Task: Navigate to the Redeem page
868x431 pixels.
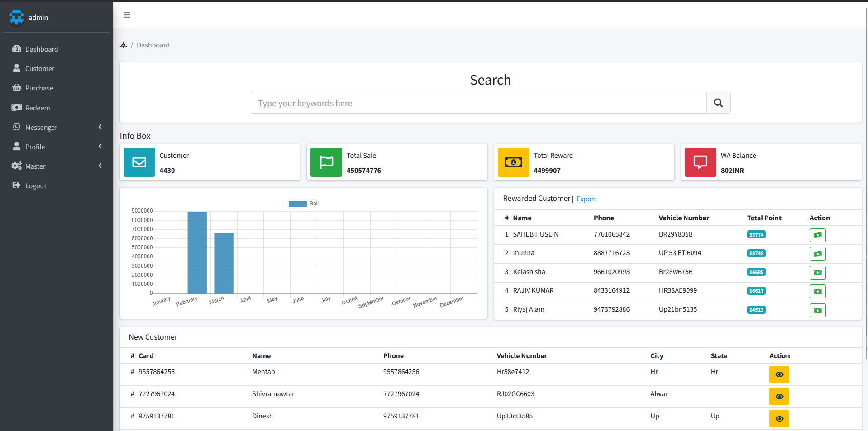Action: (38, 108)
